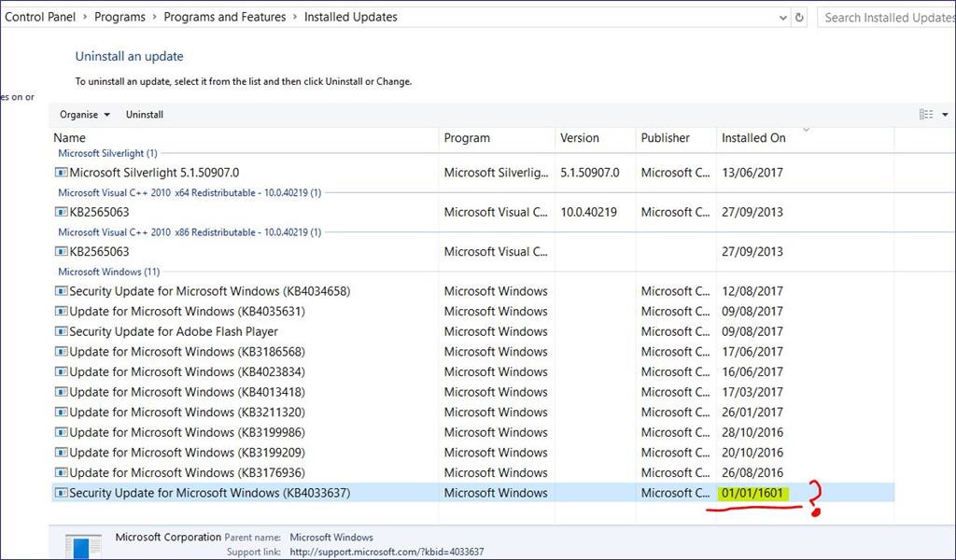This screenshot has width=956, height=560.
Task: Click the update icon beside KB4023834
Action: 61,371
